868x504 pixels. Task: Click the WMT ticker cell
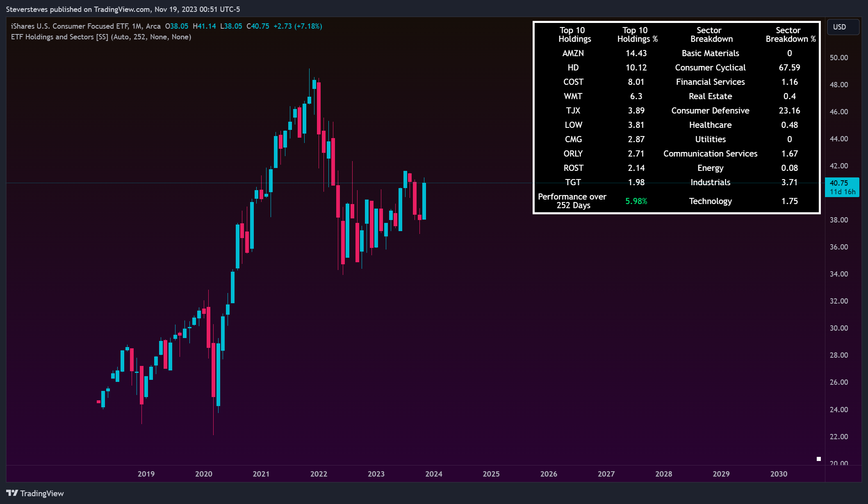coord(573,96)
